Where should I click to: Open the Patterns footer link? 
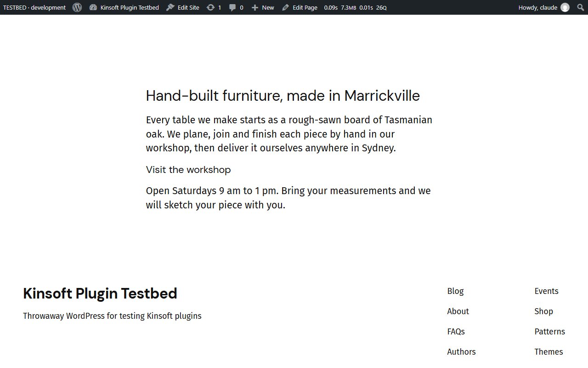pos(549,332)
